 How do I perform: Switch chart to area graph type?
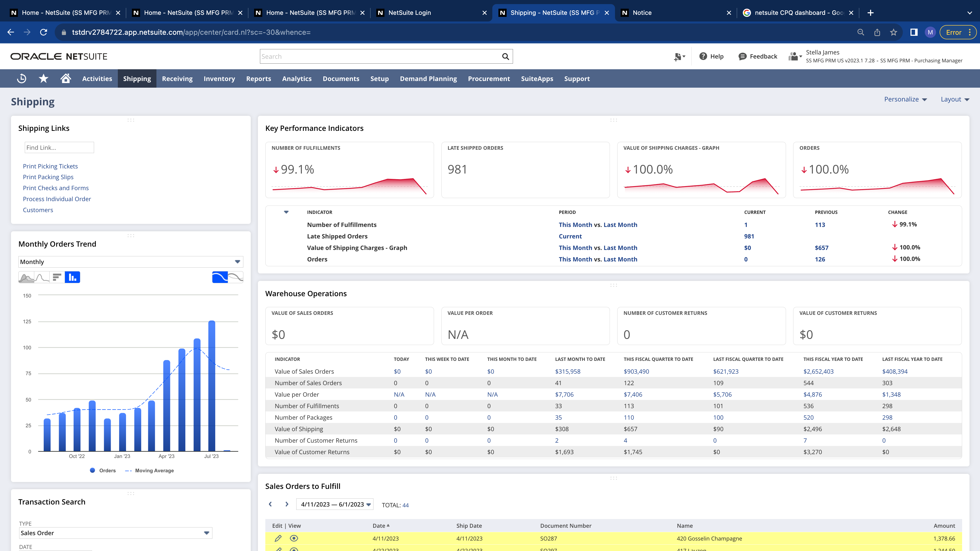point(26,277)
